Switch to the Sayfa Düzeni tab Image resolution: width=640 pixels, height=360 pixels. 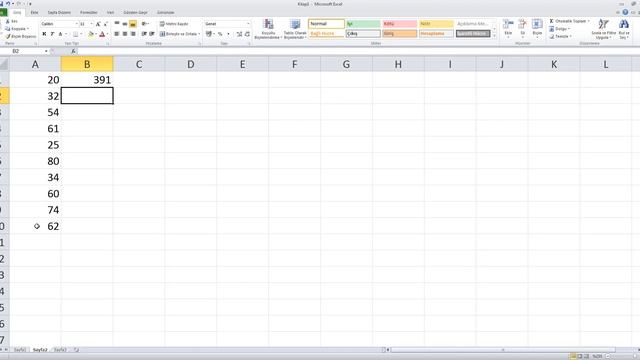pyautogui.click(x=59, y=13)
